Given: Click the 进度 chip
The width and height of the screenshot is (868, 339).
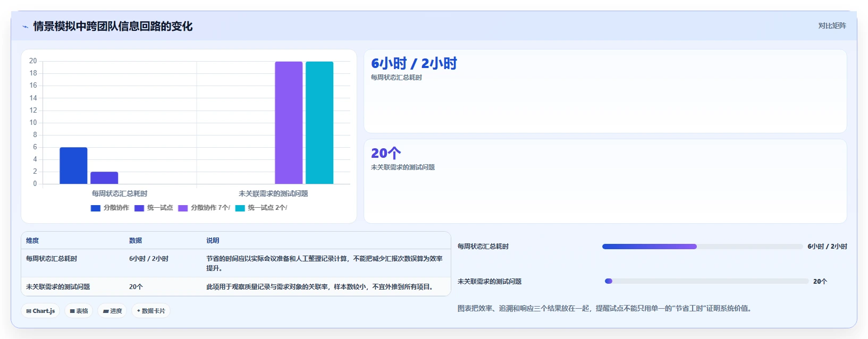Looking at the screenshot, I should point(112,311).
